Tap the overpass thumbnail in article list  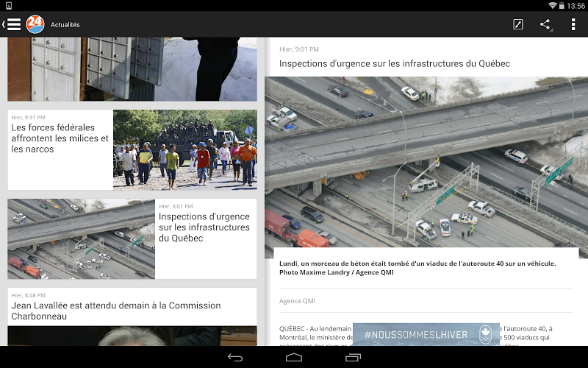pyautogui.click(x=81, y=238)
